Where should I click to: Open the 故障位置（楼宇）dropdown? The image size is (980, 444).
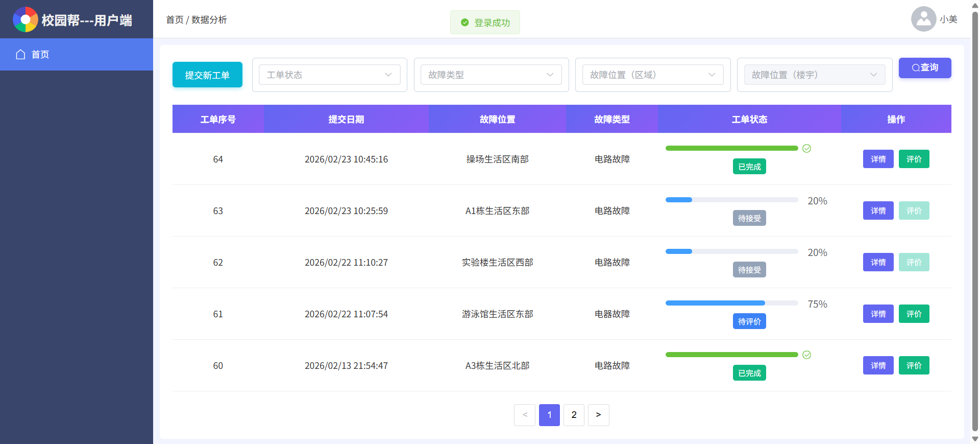(815, 75)
